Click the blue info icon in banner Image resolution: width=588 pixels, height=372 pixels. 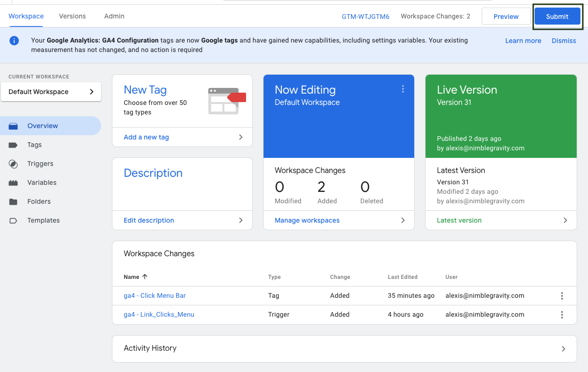[14, 41]
